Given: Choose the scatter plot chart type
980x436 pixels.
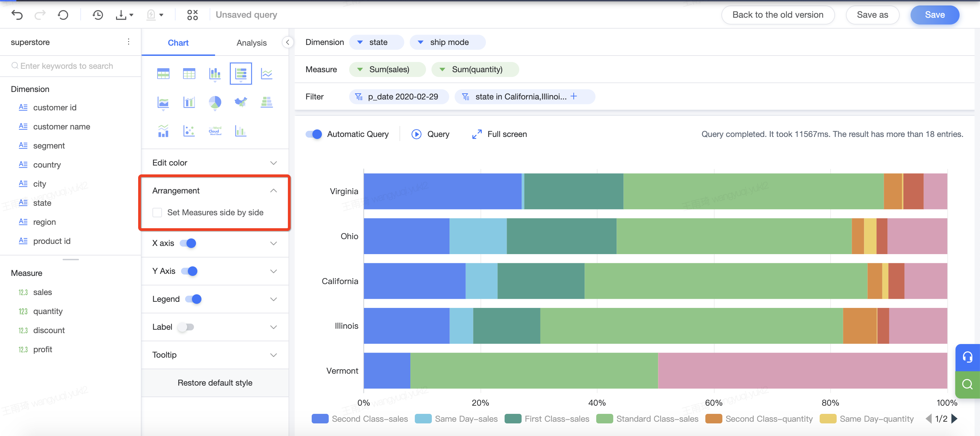Looking at the screenshot, I should pyautogui.click(x=189, y=131).
